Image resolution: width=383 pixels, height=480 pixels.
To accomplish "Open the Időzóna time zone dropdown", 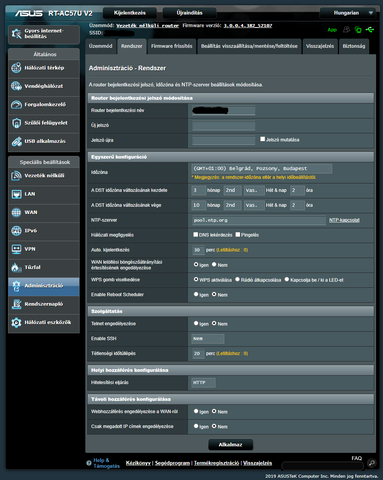I will point(262,169).
